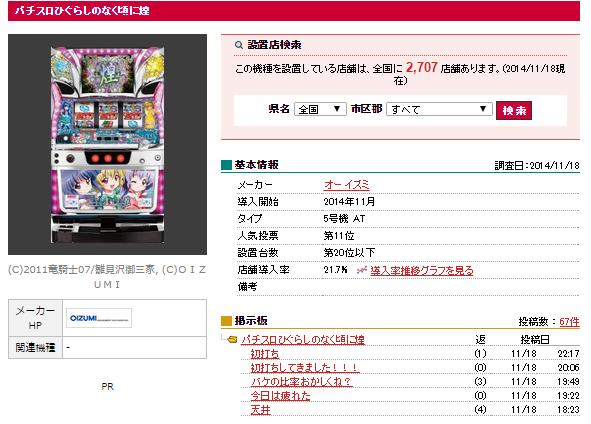This screenshot has width=591, height=424.
Task: Click the PR label below the maker table
Action: click(107, 386)
